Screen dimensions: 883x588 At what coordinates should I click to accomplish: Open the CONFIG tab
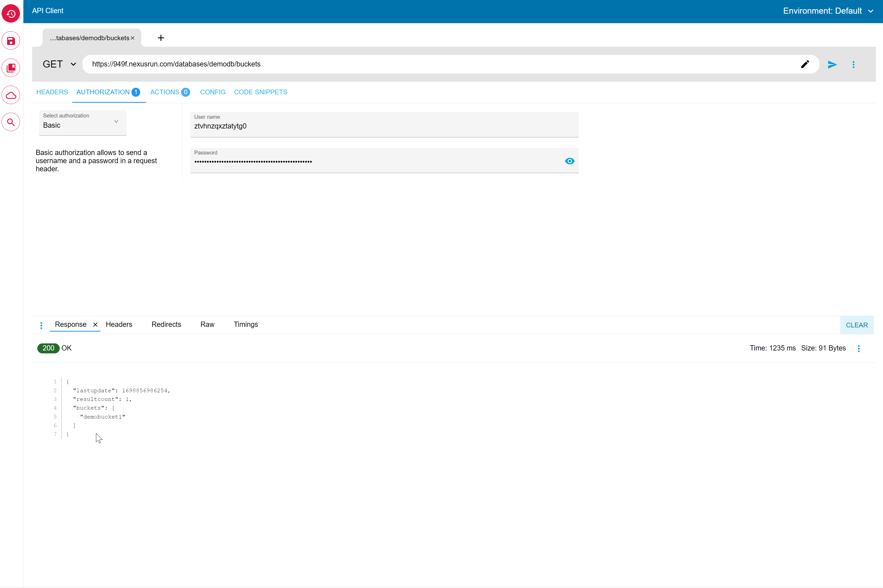(x=213, y=92)
